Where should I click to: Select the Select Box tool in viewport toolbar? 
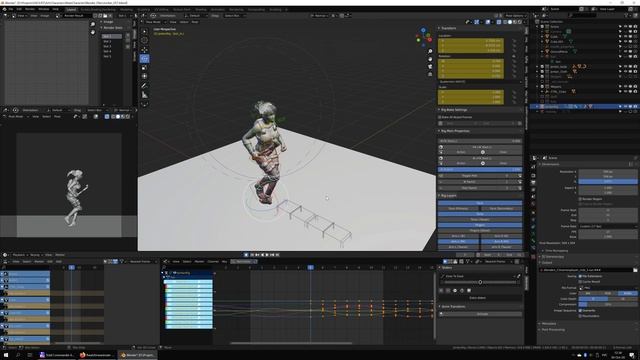click(x=144, y=31)
